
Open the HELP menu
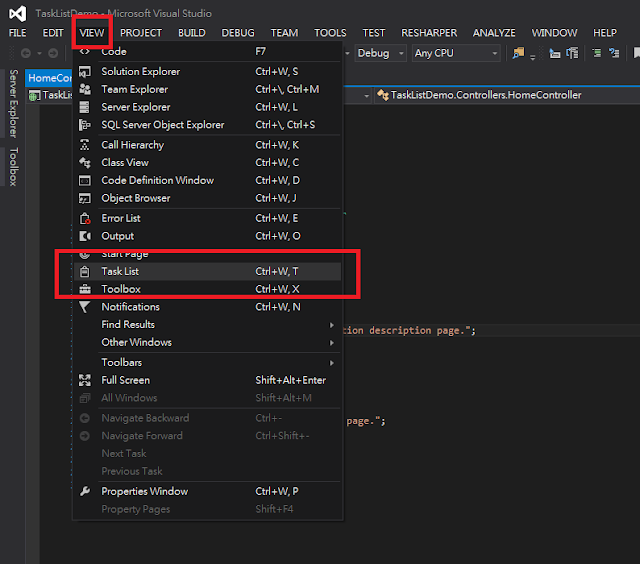pyautogui.click(x=604, y=33)
